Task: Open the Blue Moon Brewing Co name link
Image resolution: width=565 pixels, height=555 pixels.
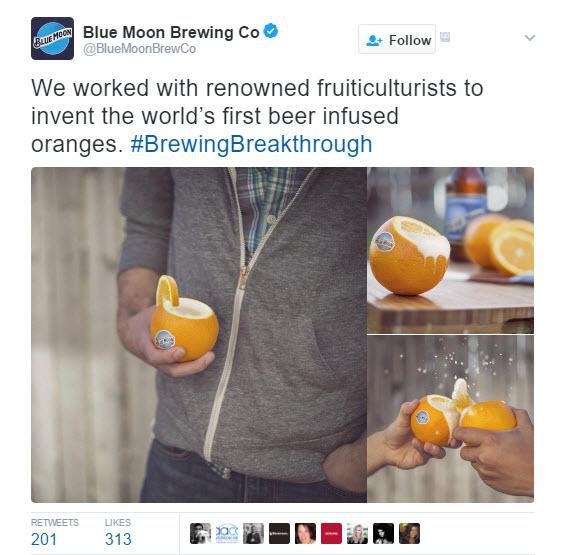Action: point(171,32)
